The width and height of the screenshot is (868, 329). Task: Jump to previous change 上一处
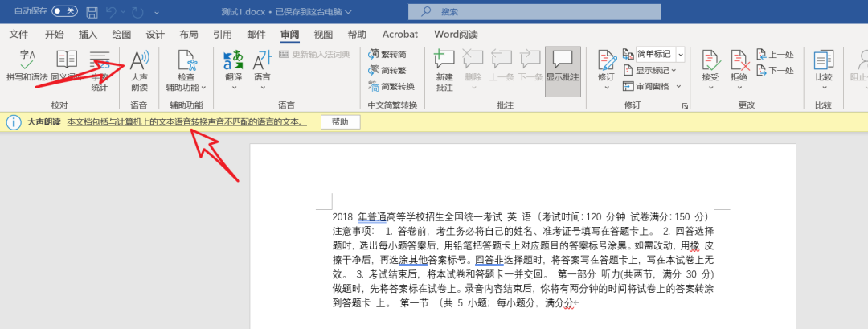click(x=776, y=54)
